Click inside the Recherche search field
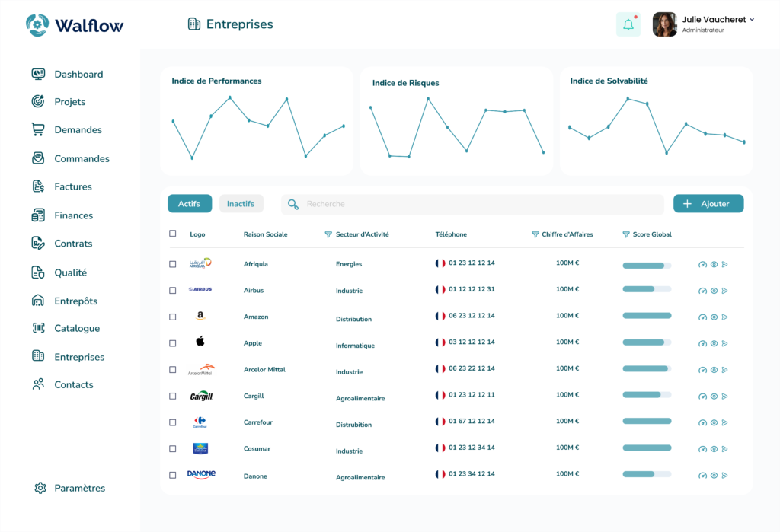 [x=472, y=203]
